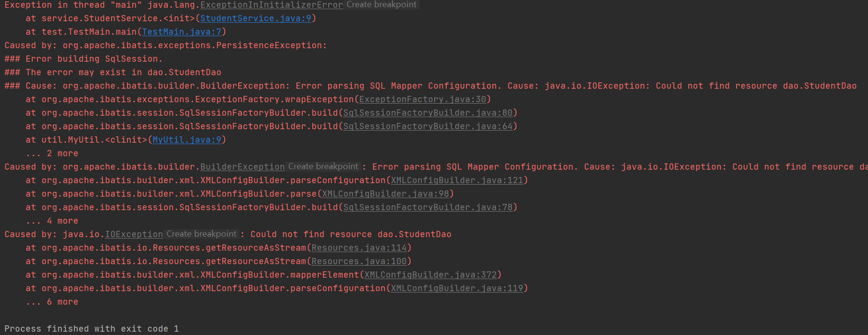Open the StudentService.java:9 link
This screenshot has width=868, height=335.
pyautogui.click(x=256, y=18)
